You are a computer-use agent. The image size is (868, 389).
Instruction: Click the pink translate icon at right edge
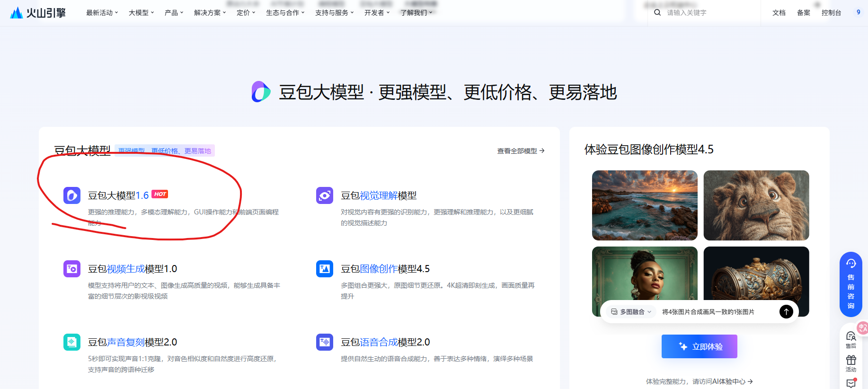pos(863,328)
